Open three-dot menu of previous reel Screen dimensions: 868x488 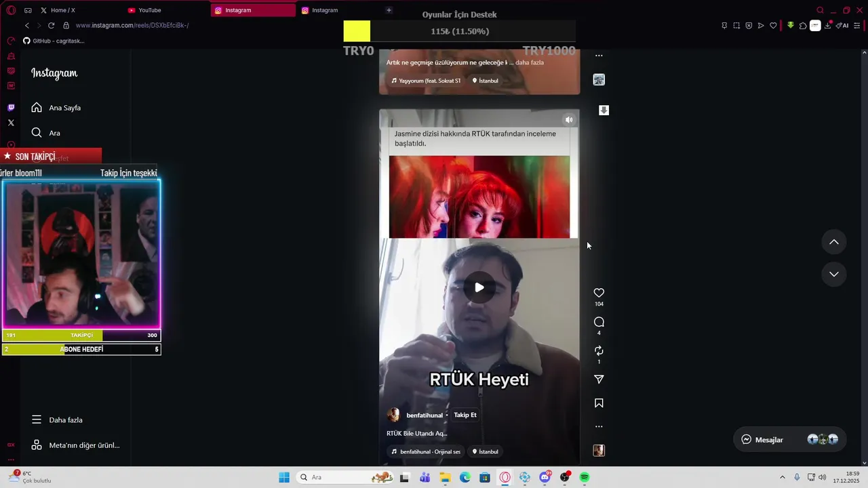pos(599,56)
